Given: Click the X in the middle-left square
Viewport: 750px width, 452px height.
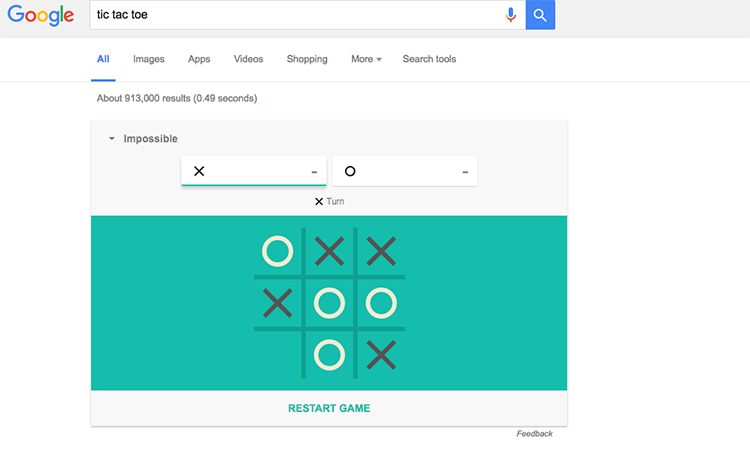Looking at the screenshot, I should tap(277, 302).
